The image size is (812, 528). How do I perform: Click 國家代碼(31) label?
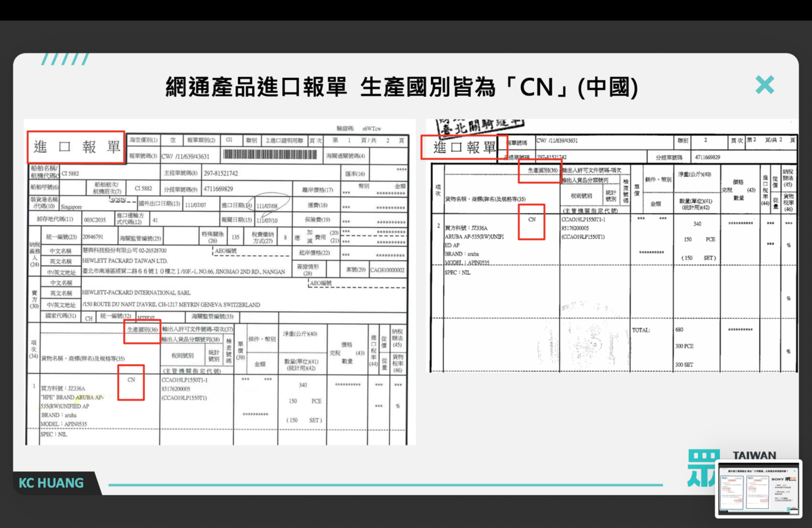(61, 316)
